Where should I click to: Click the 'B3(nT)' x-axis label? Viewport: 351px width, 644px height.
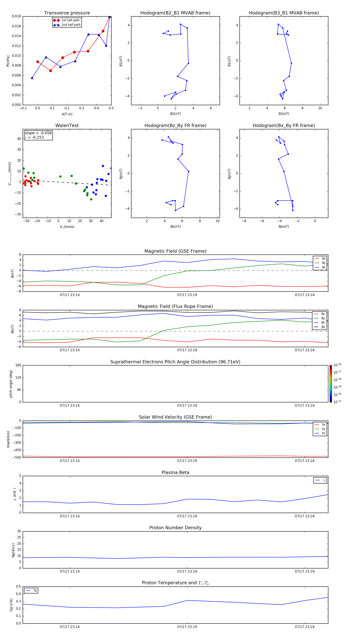tap(284, 114)
